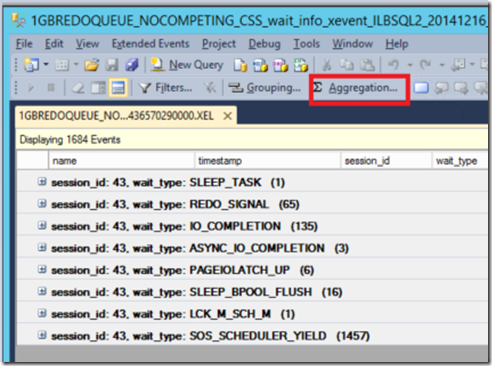Open the Window menu
492x366 pixels.
pyautogui.click(x=353, y=44)
